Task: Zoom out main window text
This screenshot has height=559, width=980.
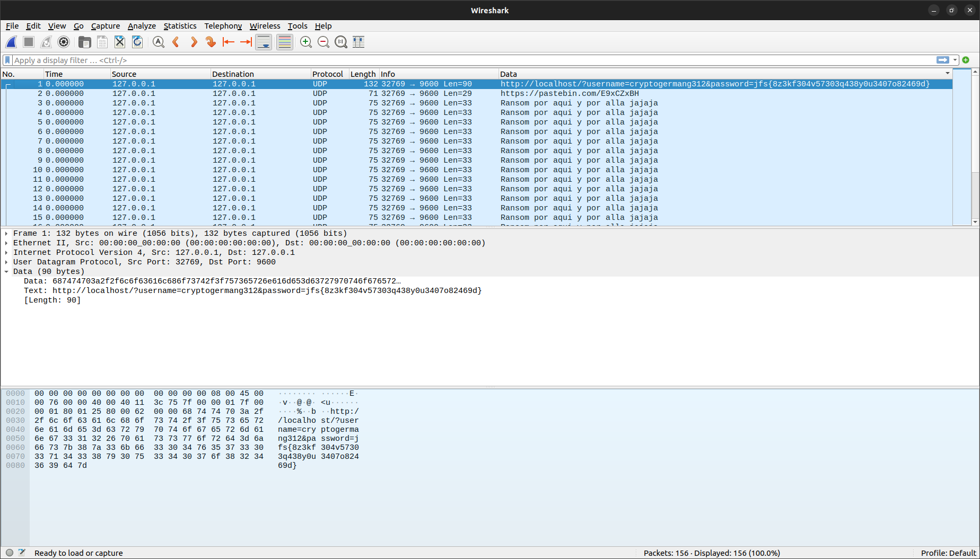Action: [323, 42]
